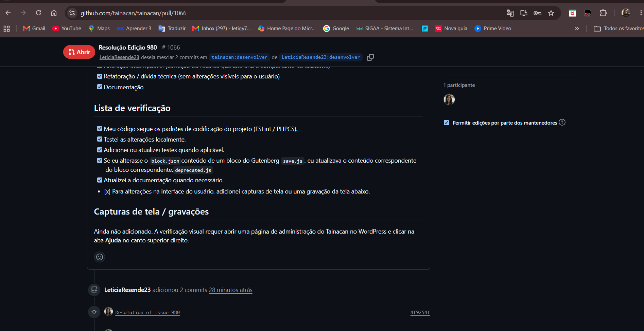Viewport: 644px width, 331px height.
Task: Open the Google bookmark
Action: pyautogui.click(x=336, y=29)
